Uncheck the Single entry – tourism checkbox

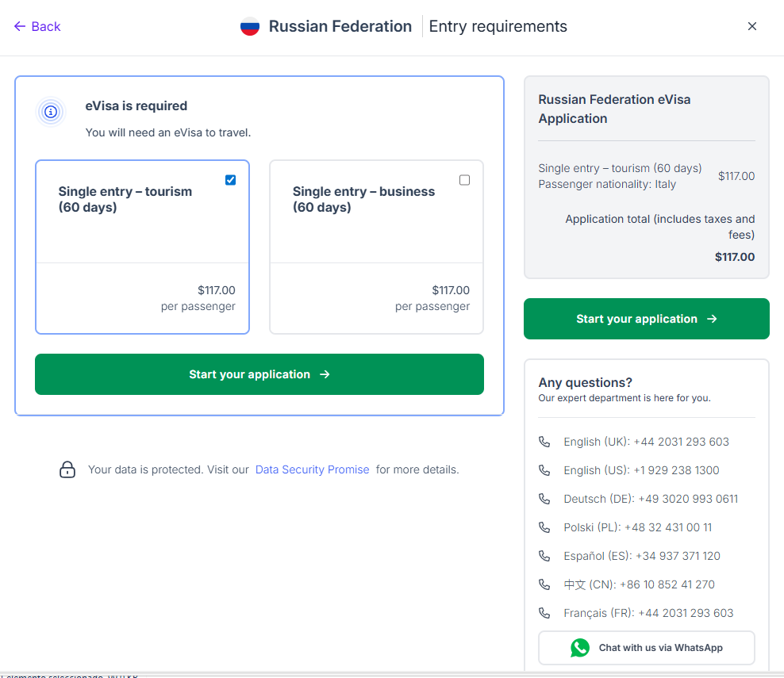pos(230,180)
